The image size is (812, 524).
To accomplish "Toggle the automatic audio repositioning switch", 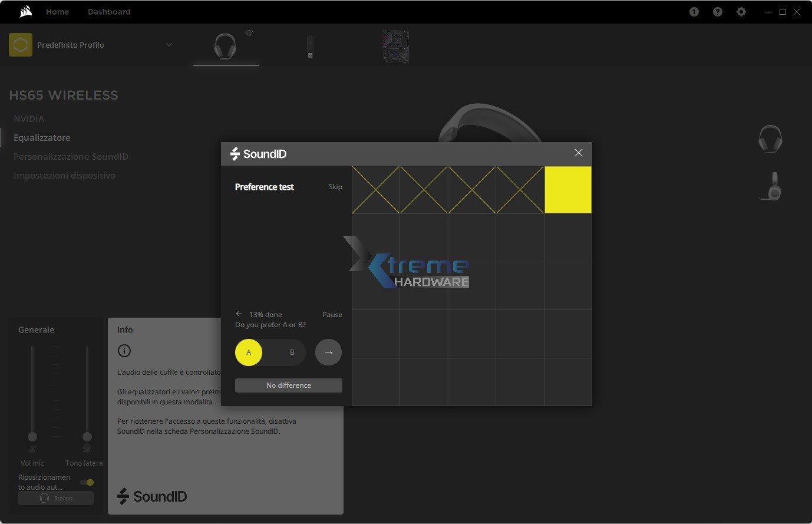I will point(87,482).
